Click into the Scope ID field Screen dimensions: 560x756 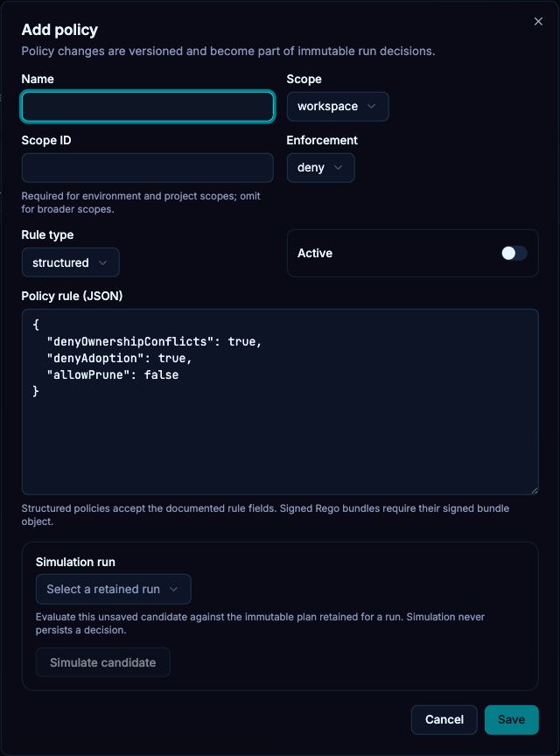148,168
